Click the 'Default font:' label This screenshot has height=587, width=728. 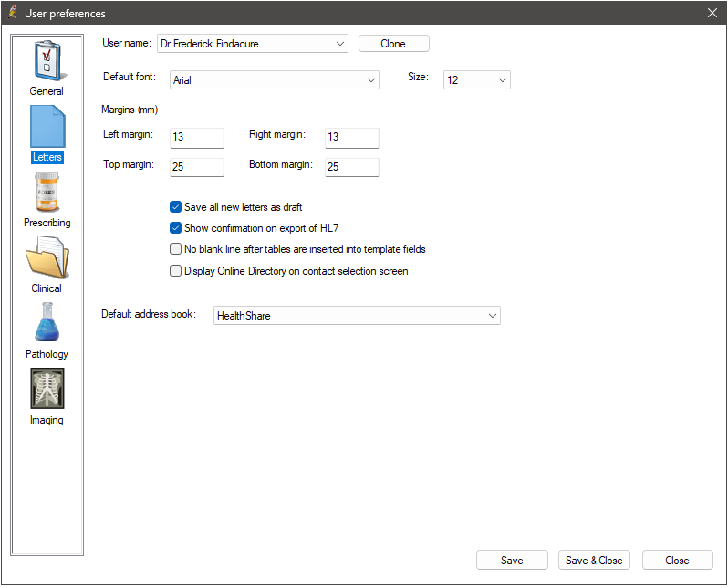[130, 77]
